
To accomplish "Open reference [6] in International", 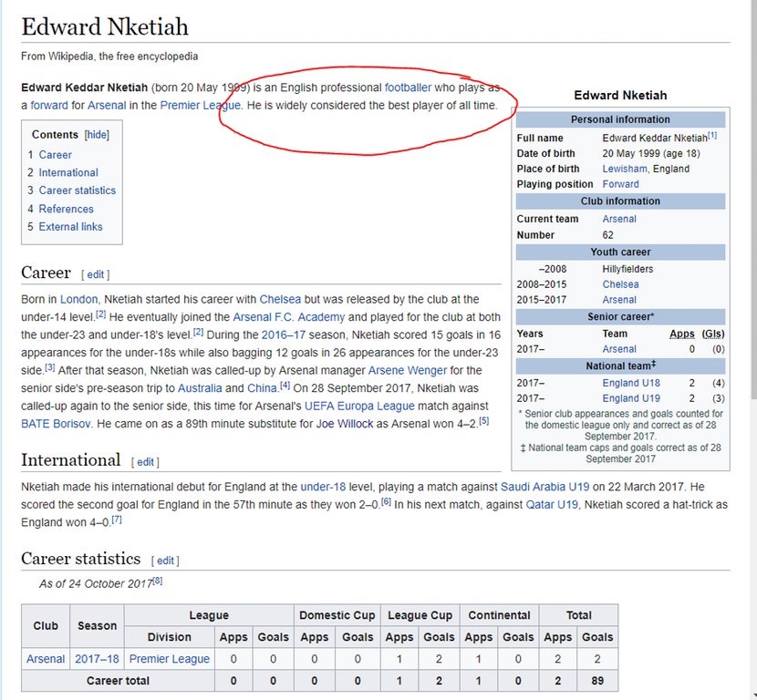I will click(x=386, y=501).
